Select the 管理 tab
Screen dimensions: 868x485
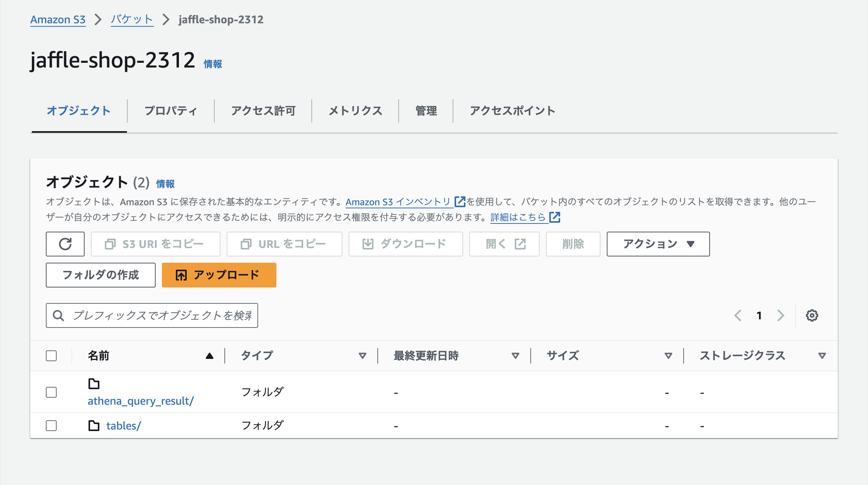coord(426,111)
